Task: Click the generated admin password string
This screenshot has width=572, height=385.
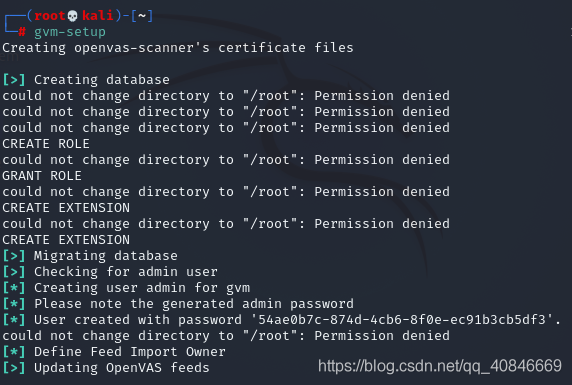Action: [x=402, y=320]
